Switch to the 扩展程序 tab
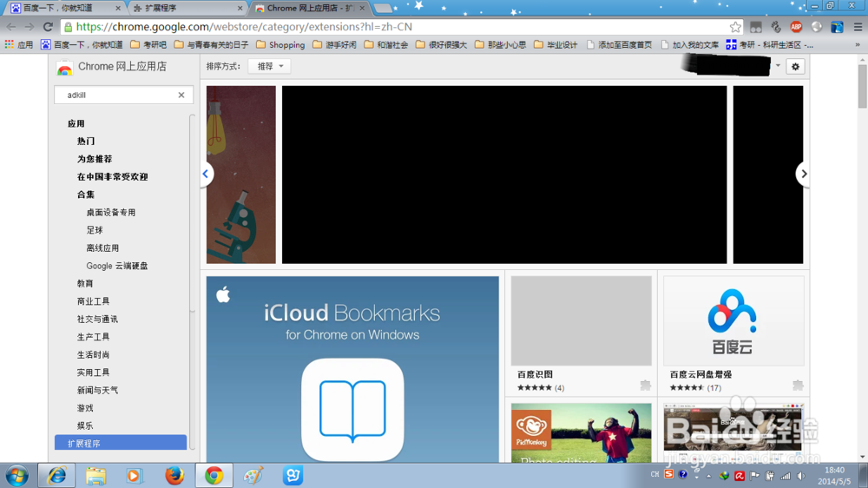 [x=187, y=8]
